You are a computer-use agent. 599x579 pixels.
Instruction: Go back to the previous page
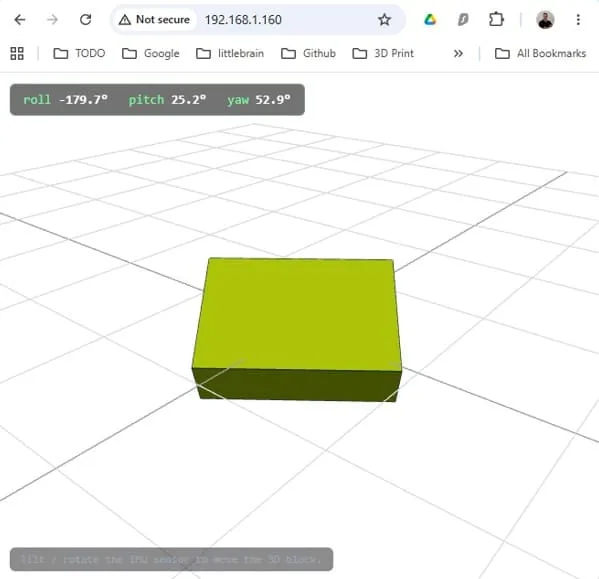pos(20,19)
